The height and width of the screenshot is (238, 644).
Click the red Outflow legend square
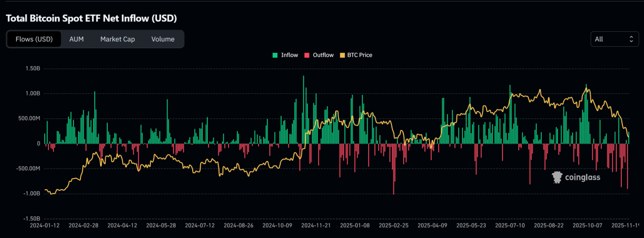point(306,55)
